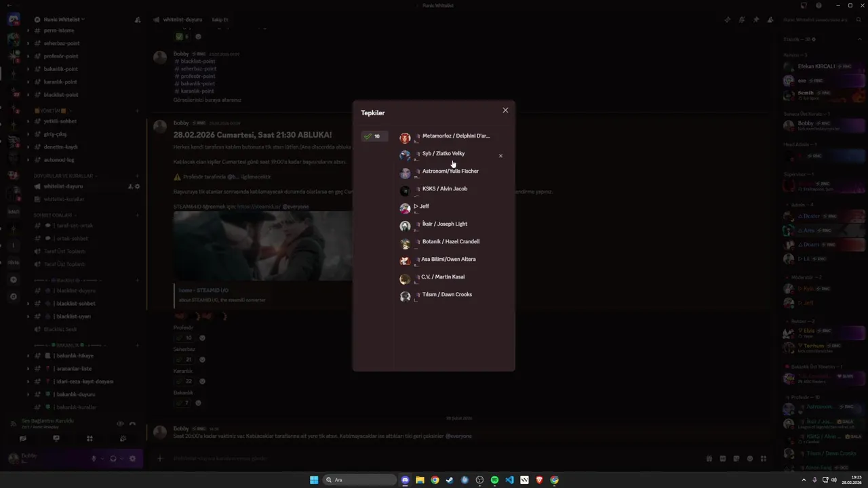Open pinned messages icon in header
Screen dimensions: 868x488
(755, 20)
